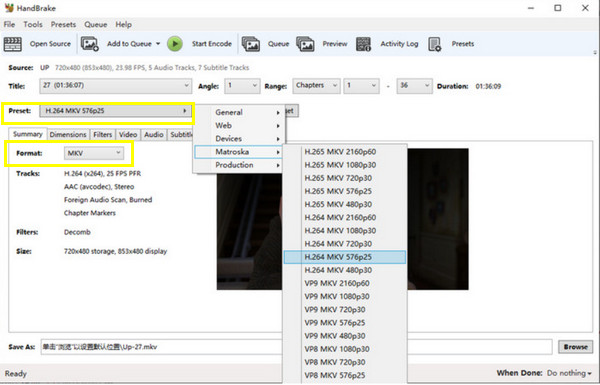
Task: Open the Queue toolbar icon
Action: [251, 44]
